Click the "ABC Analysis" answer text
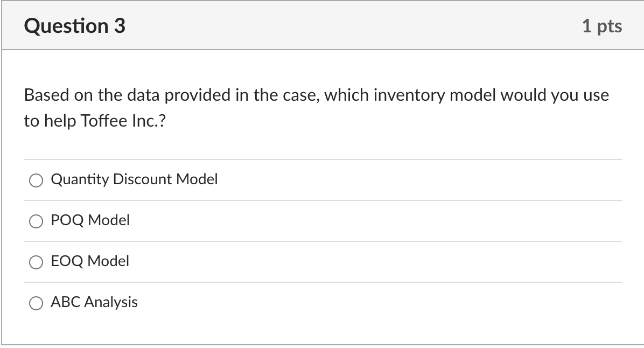Image resolution: width=644 pixels, height=348 pixels. point(94,302)
